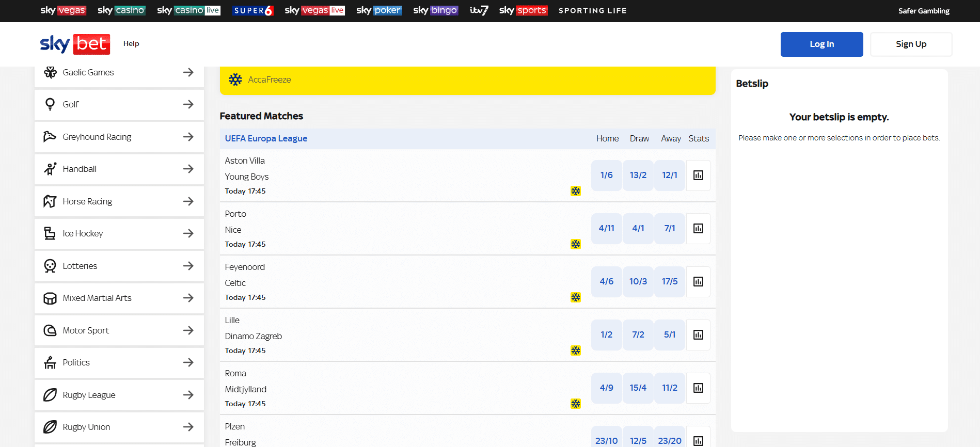Click the Motor Sport helmet icon
Image resolution: width=980 pixels, height=447 pixels.
coord(50,330)
